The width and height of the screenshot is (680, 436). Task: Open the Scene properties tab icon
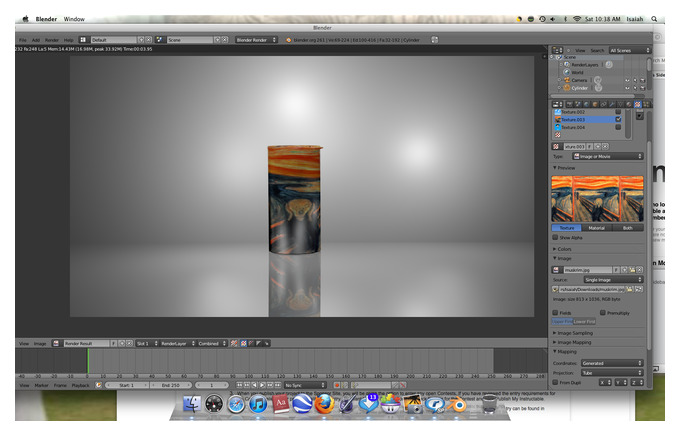click(578, 104)
